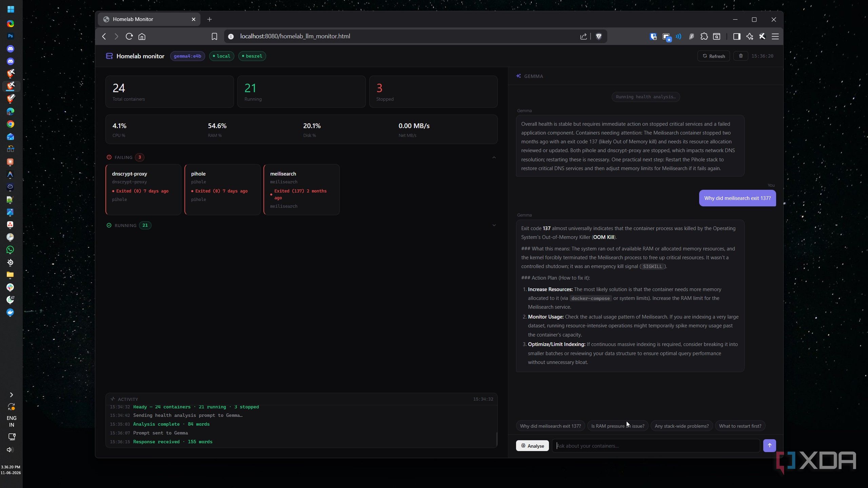
Task: Click the Analyse button
Action: click(532, 446)
